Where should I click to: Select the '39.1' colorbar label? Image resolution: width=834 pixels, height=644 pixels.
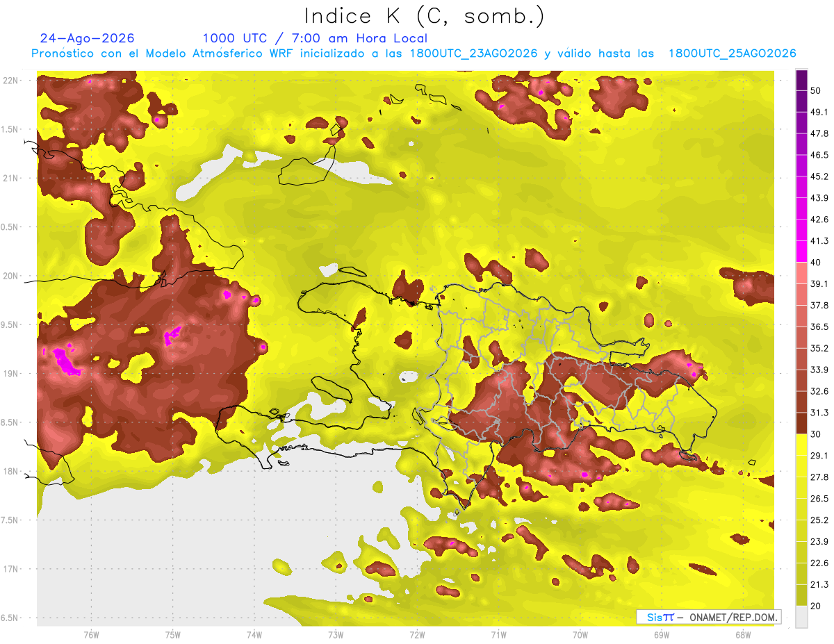tap(819, 283)
